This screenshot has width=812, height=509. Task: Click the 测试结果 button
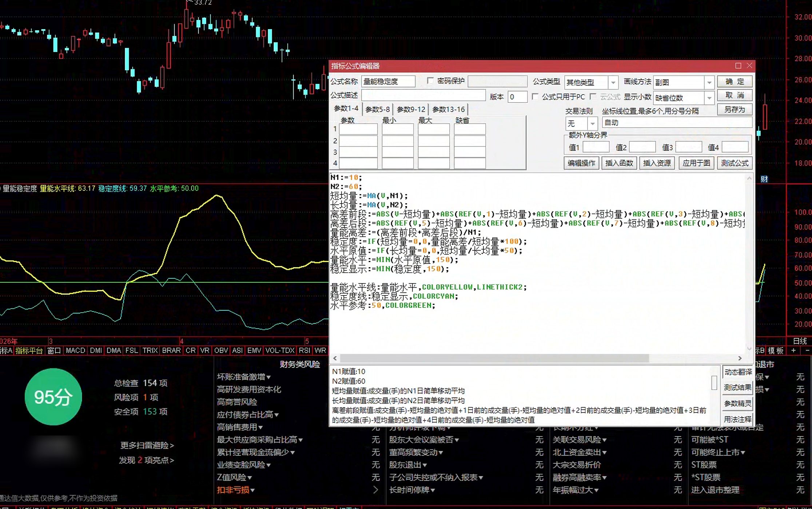tap(738, 388)
